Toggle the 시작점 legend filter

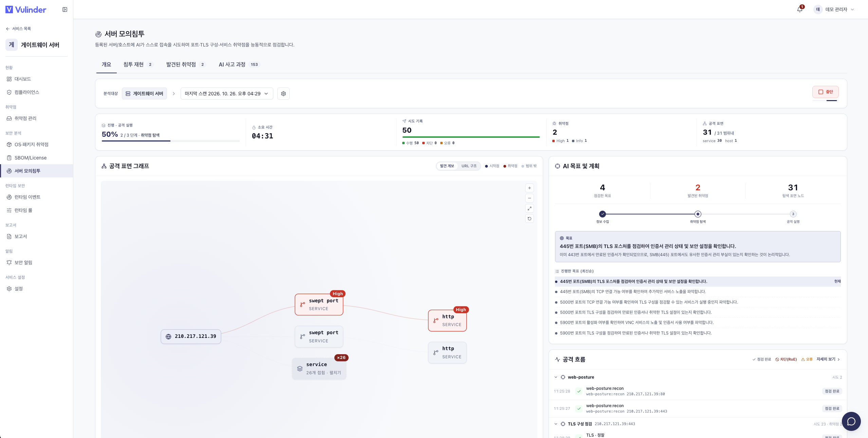(492, 166)
